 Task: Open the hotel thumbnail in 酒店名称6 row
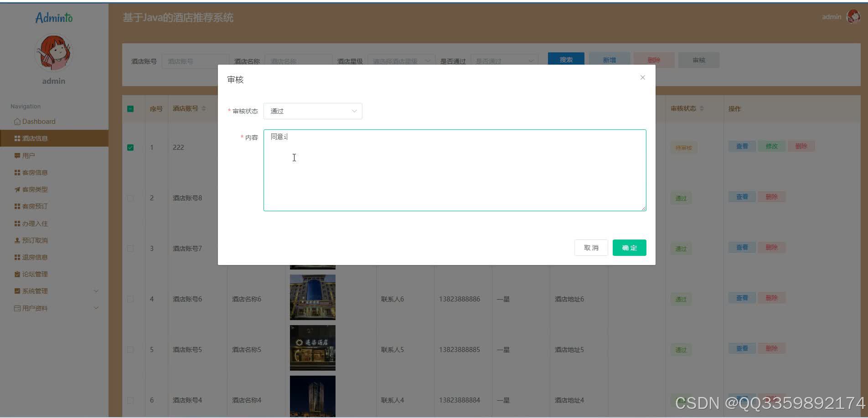click(x=313, y=297)
